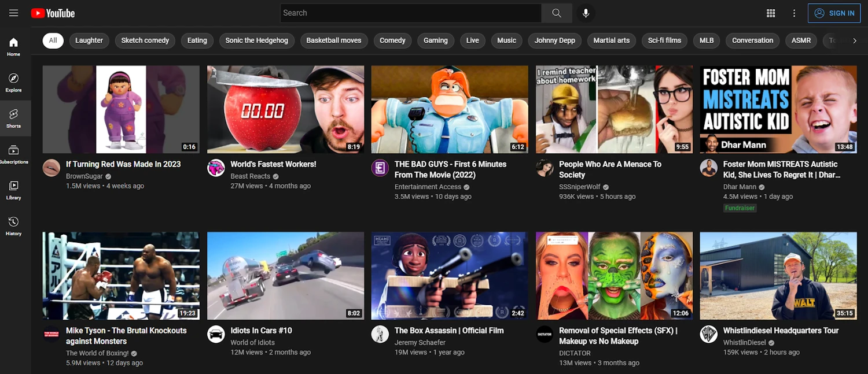This screenshot has width=868, height=374.
Task: Select the All filter chip
Action: coord(53,40)
